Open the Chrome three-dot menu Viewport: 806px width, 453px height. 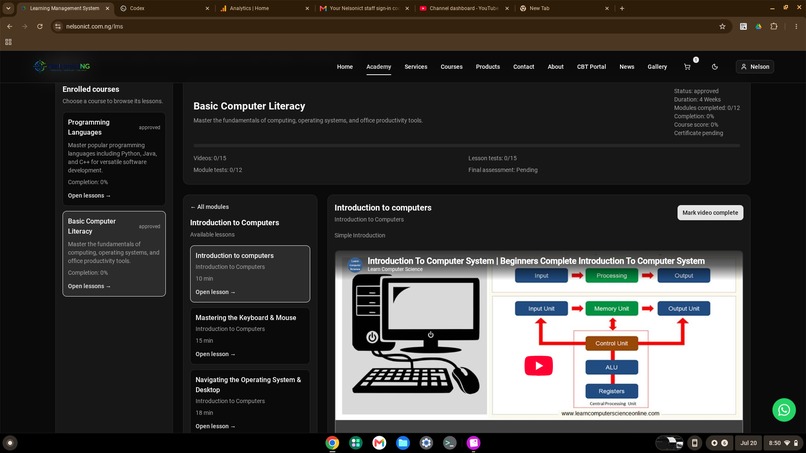coord(796,26)
